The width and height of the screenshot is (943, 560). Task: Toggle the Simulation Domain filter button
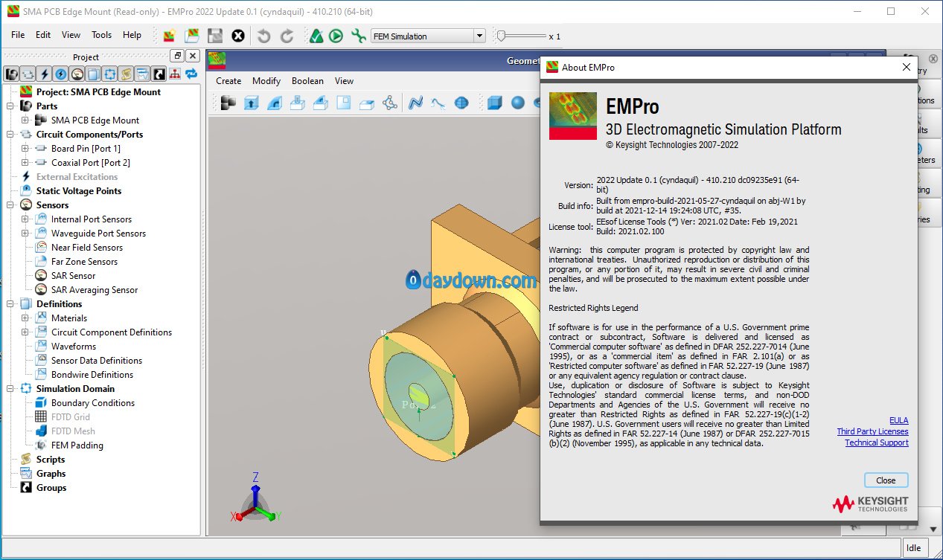click(110, 74)
